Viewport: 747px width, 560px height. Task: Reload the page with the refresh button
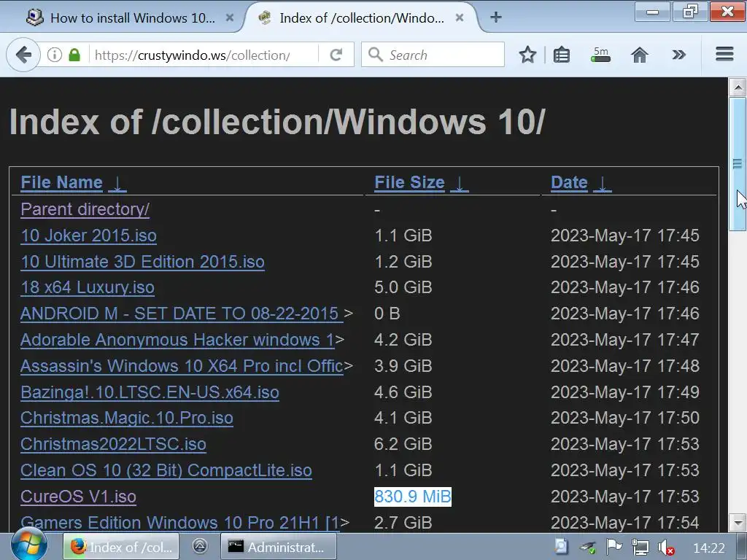tap(336, 55)
